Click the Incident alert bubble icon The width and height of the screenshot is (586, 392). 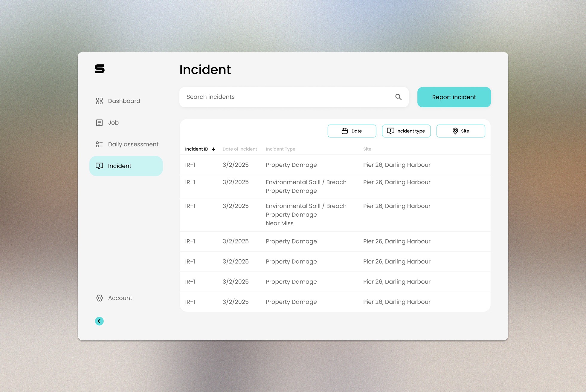coord(99,166)
